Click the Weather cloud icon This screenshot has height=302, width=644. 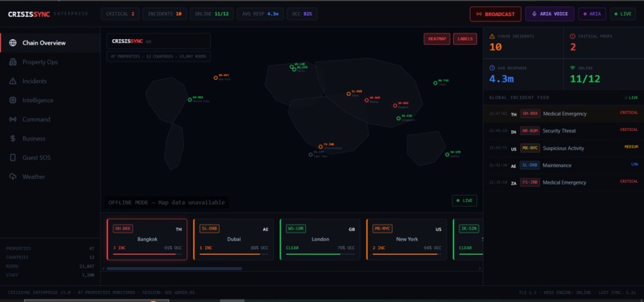pyautogui.click(x=13, y=177)
